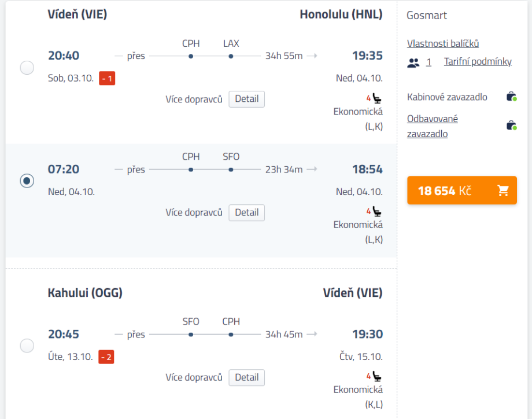Click red -2 day badge for Úte, 13.10.
The height and width of the screenshot is (419, 532).
point(106,356)
